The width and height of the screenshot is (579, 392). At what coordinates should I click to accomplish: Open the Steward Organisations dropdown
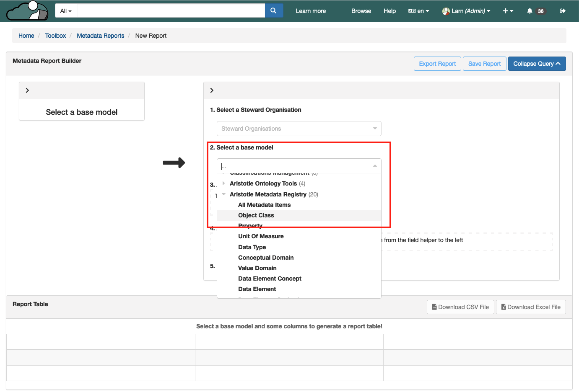click(299, 129)
